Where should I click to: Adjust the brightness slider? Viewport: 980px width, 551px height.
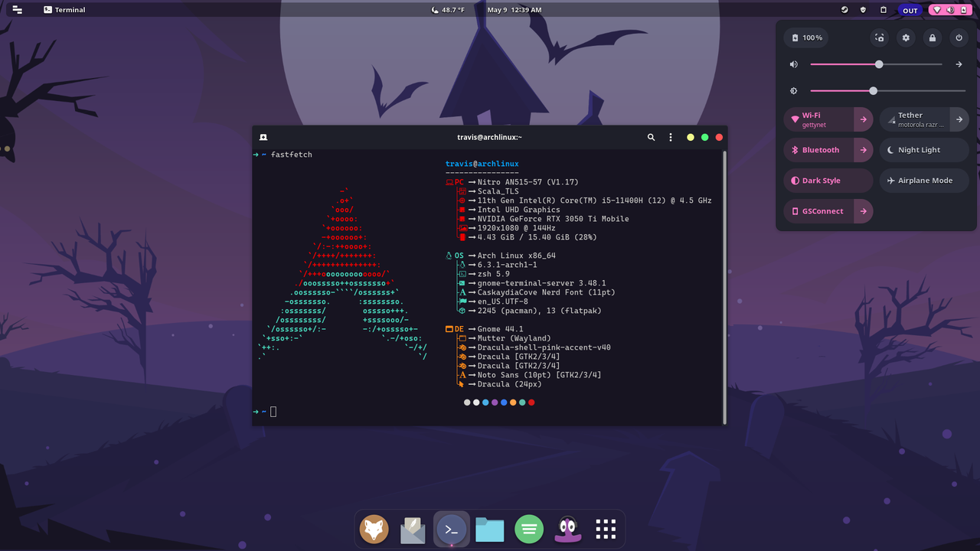[x=887, y=91]
